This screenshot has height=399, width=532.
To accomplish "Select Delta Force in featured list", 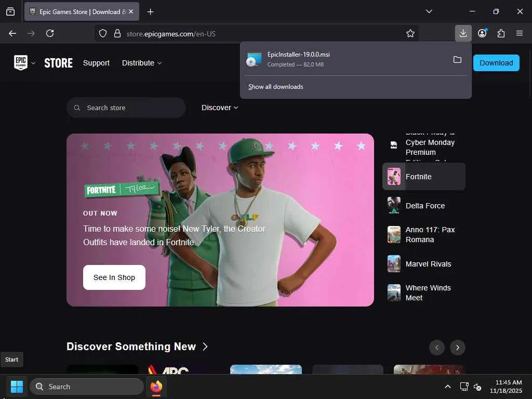I will (x=424, y=206).
